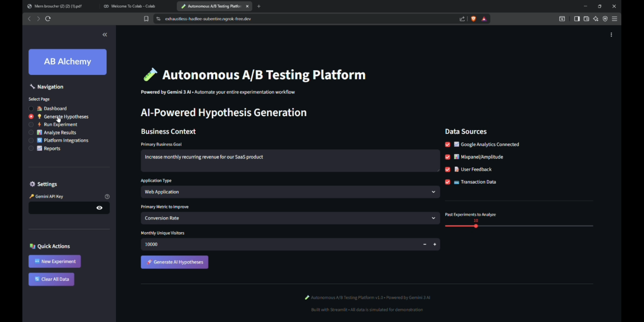This screenshot has height=322, width=644.
Task: Open the browser sidebar panel icon
Action: [x=577, y=19]
